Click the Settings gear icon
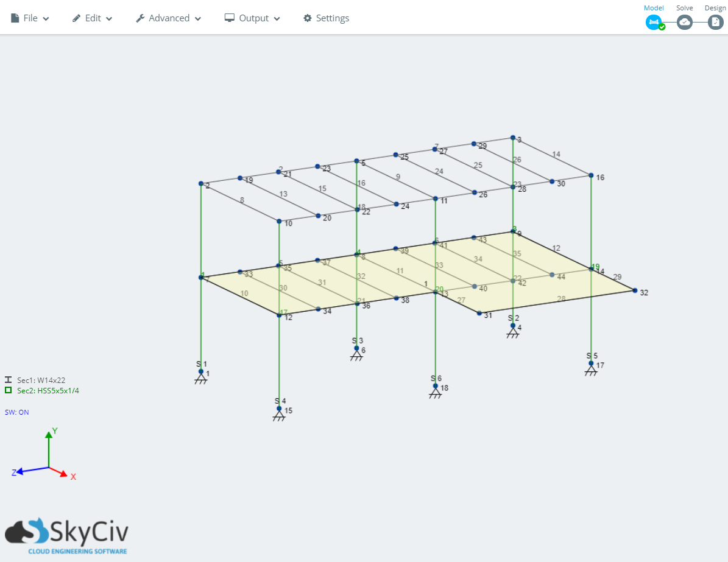Screen dimensions: 728x562 tap(308, 18)
